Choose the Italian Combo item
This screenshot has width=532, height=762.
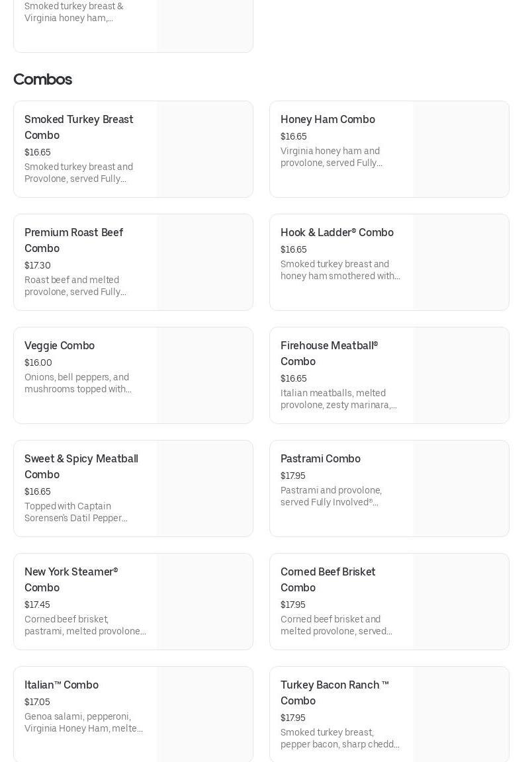62,685
